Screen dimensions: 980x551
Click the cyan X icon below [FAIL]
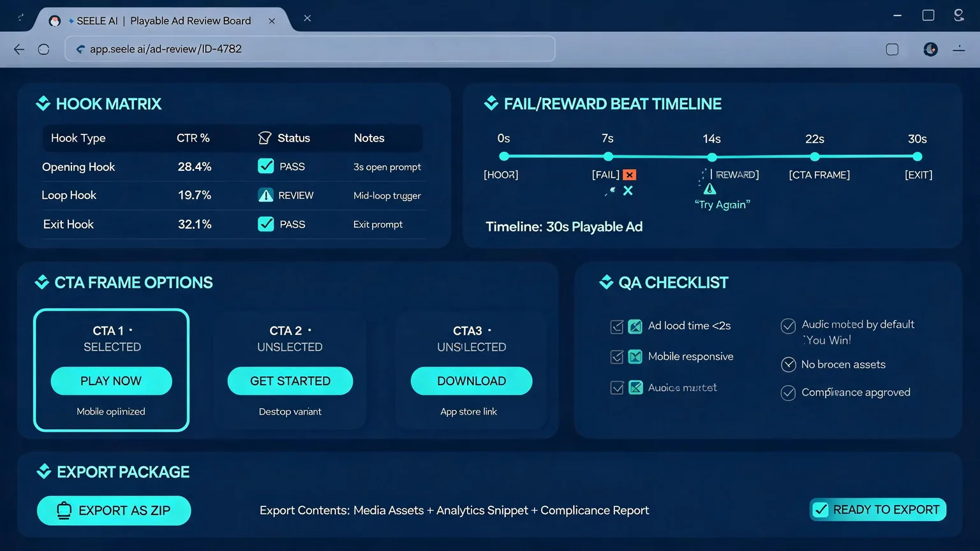tap(628, 191)
